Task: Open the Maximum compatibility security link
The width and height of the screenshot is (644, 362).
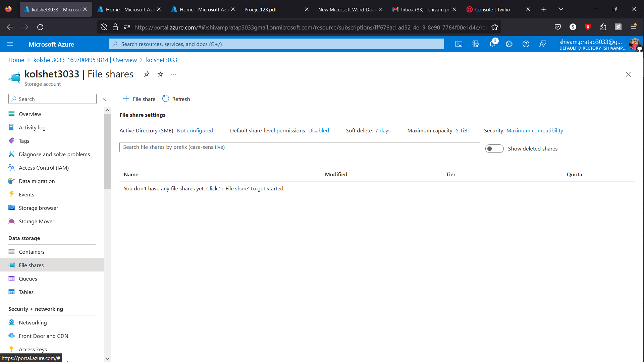Action: pos(535,130)
